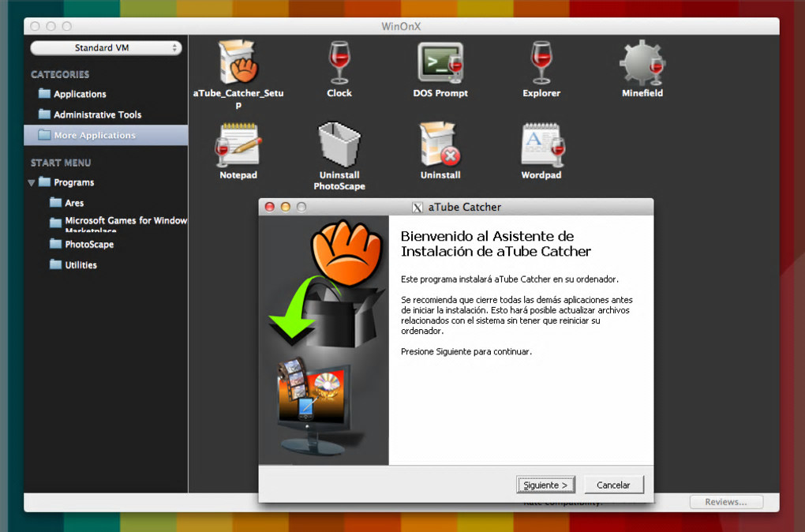Click the START MENU section header

click(x=61, y=163)
